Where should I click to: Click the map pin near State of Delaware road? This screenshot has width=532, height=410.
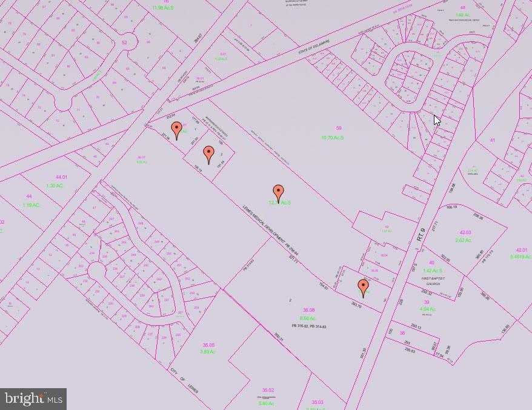176,130
